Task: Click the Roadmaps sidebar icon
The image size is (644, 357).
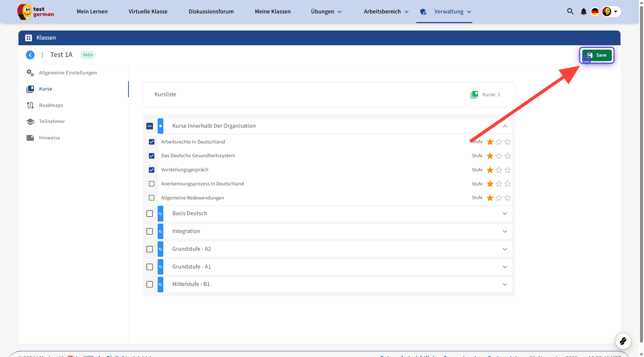Action: click(30, 105)
